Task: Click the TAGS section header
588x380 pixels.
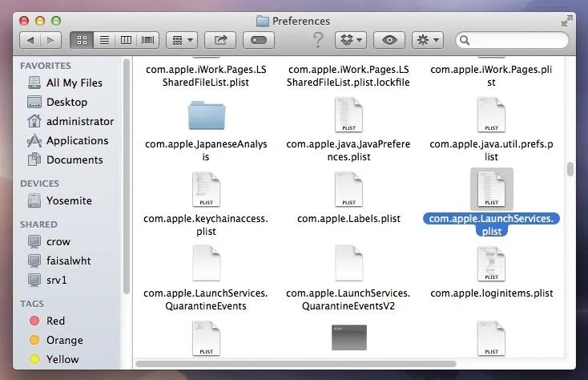Action: pos(32,304)
